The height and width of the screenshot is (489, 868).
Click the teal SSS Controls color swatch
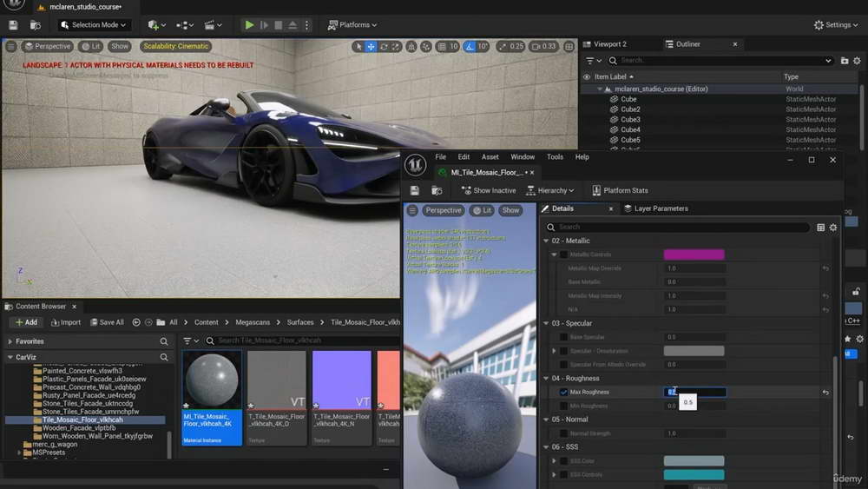[694, 474]
